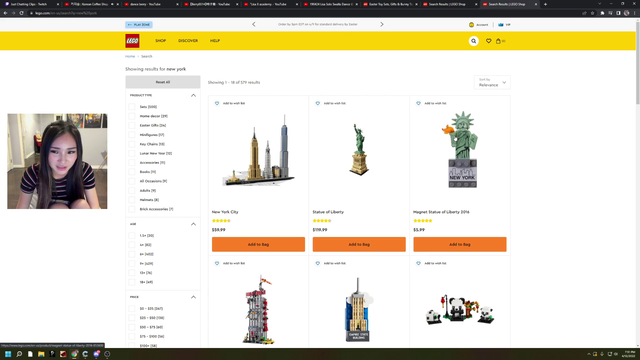This screenshot has width=640, height=360.
Task: Check the Key Chains filter
Action: (x=132, y=144)
